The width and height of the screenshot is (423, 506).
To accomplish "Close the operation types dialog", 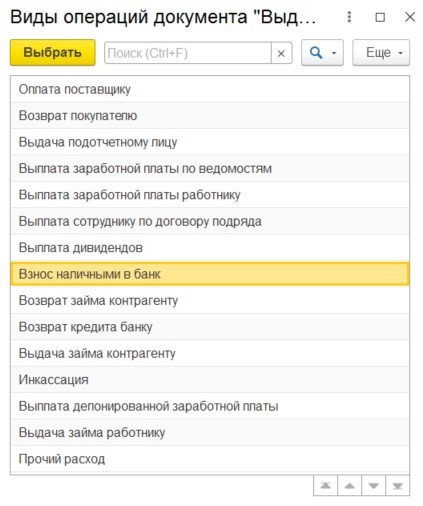I will (410, 17).
